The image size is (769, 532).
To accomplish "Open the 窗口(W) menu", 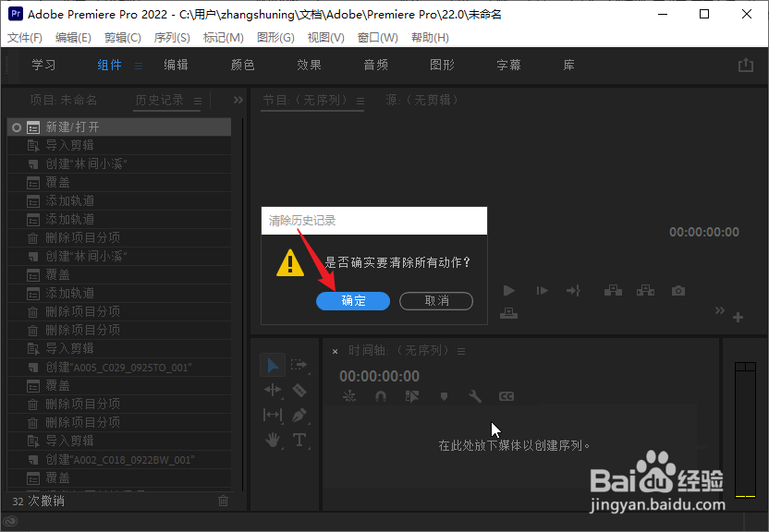I will tap(378, 38).
